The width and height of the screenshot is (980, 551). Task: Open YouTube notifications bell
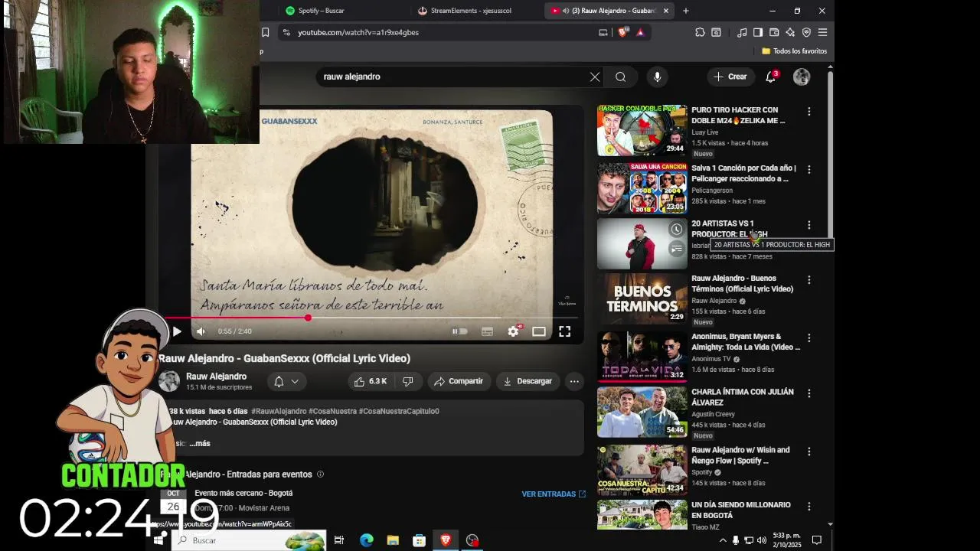(x=771, y=77)
